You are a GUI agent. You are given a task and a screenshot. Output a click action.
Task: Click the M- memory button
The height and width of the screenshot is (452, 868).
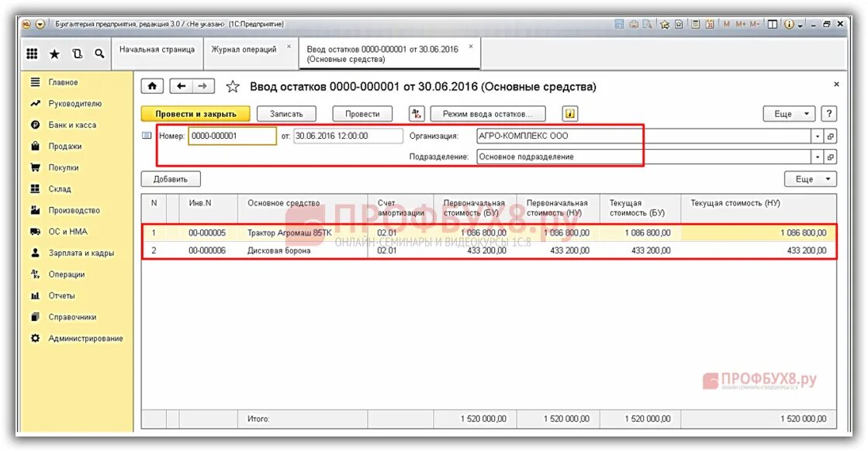[x=755, y=24]
